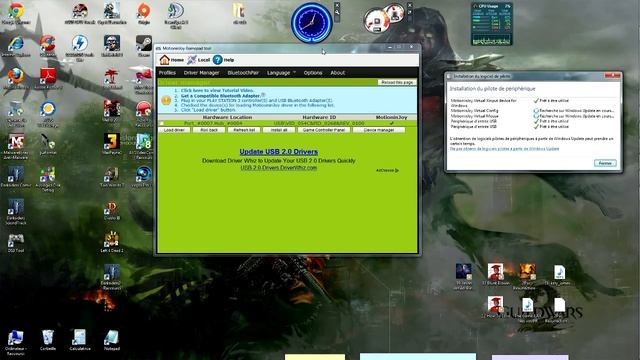640x360 pixels.
Task: Open the BluetoothPair menu tab
Action: tap(243, 73)
